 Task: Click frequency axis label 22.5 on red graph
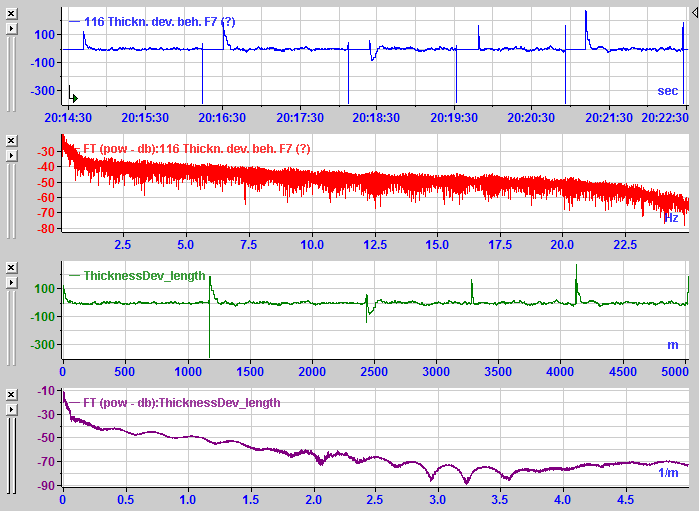coord(625,245)
